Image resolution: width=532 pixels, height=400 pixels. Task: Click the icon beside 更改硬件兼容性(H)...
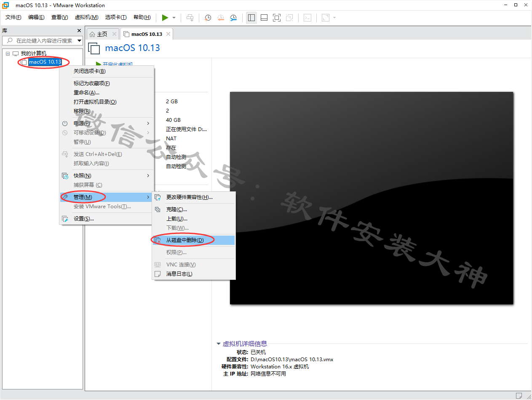[x=158, y=197]
